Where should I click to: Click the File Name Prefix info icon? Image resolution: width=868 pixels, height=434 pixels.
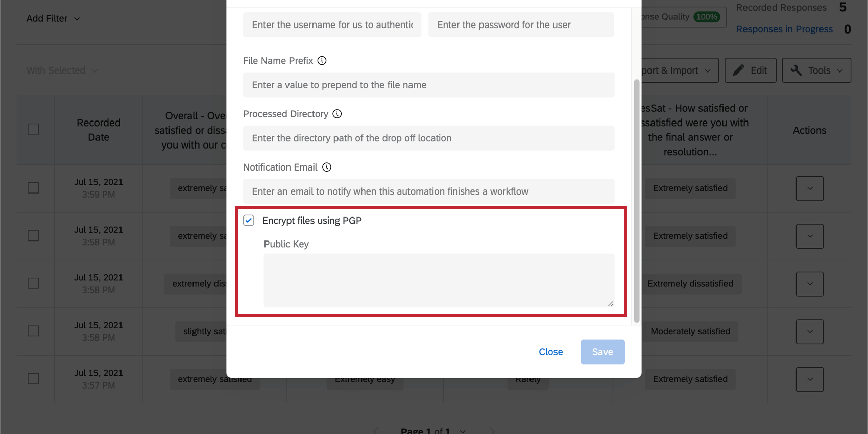322,60
